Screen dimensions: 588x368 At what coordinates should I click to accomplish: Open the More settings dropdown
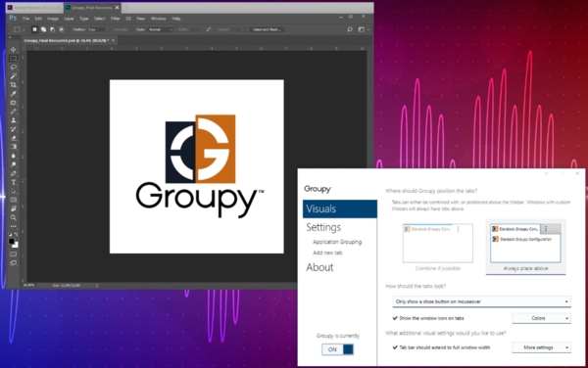pyautogui.click(x=542, y=347)
